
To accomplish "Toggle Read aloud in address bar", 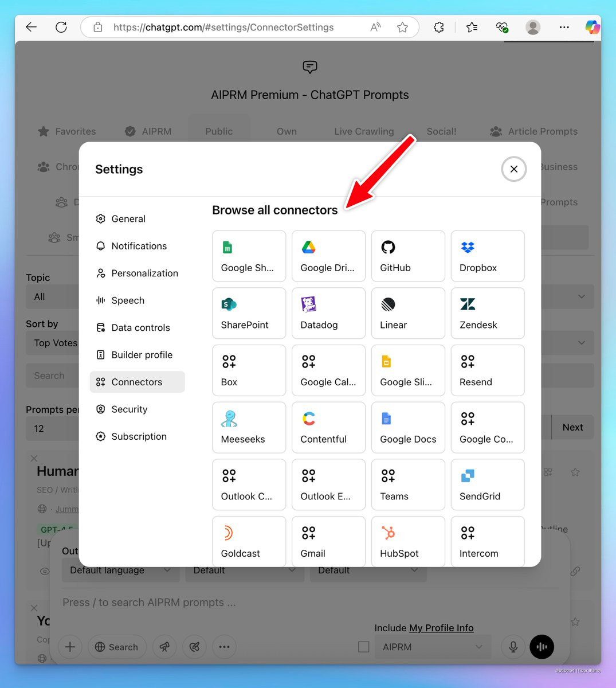I will [x=376, y=27].
